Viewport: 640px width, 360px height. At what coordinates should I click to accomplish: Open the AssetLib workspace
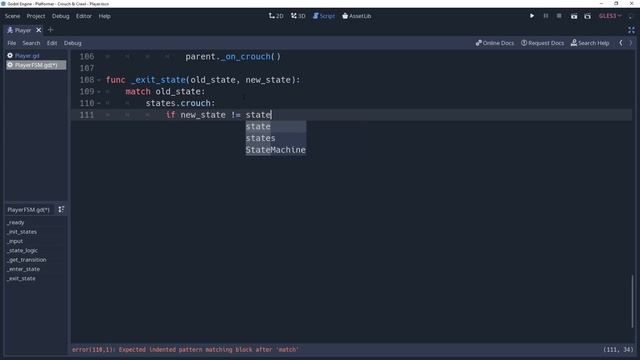(x=357, y=16)
